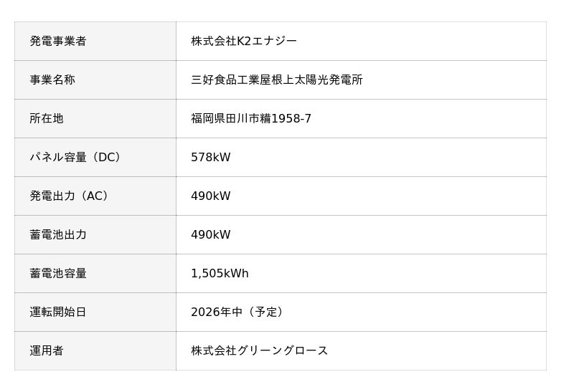Select the address 福岡県田川市糒1958-7
Screen dimensions: 574x392
[x=251, y=118]
